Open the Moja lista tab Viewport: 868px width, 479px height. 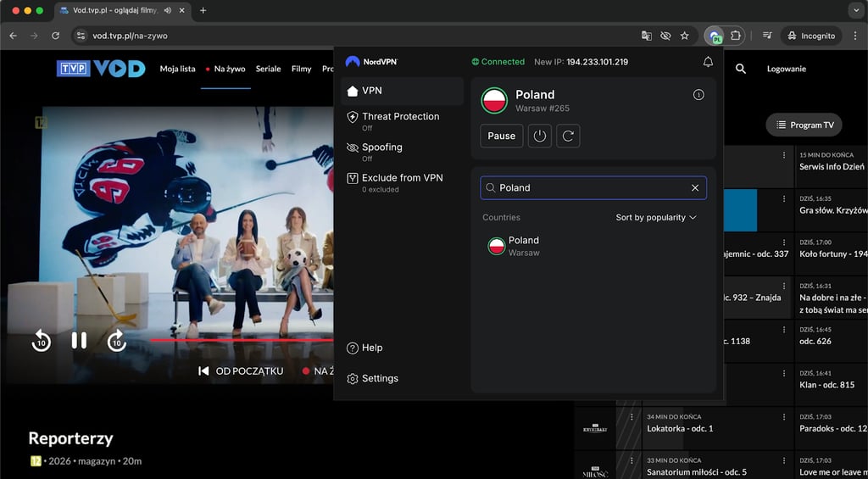pyautogui.click(x=178, y=70)
